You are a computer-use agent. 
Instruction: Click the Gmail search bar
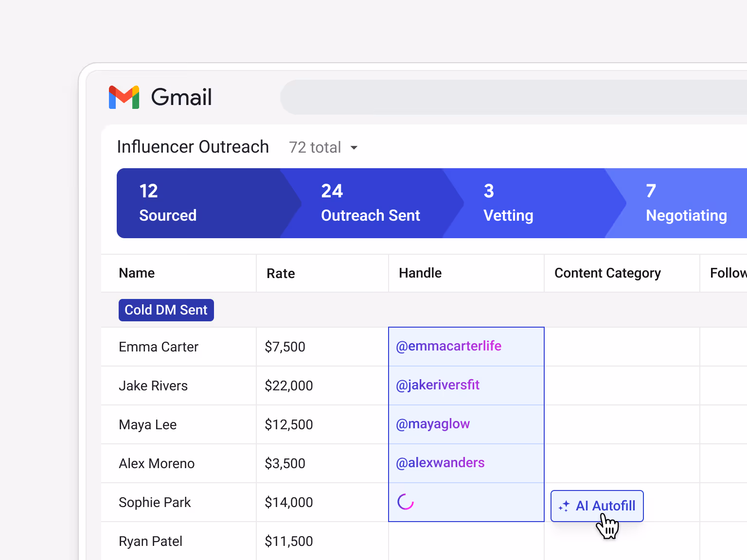[514, 97]
